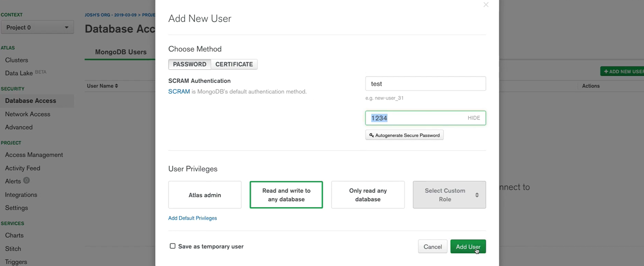Switch to MongoDB Users tab
Screen dimensions: 644x266
point(121,52)
